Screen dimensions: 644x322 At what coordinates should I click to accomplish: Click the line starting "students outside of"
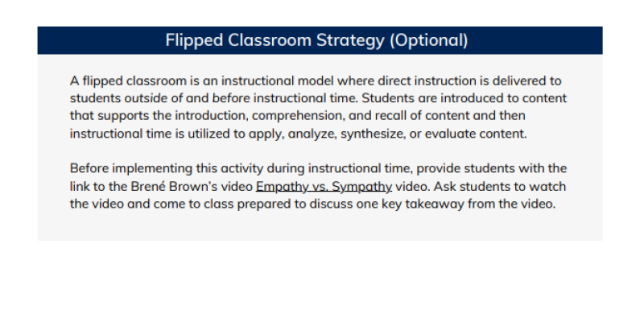tap(318, 98)
